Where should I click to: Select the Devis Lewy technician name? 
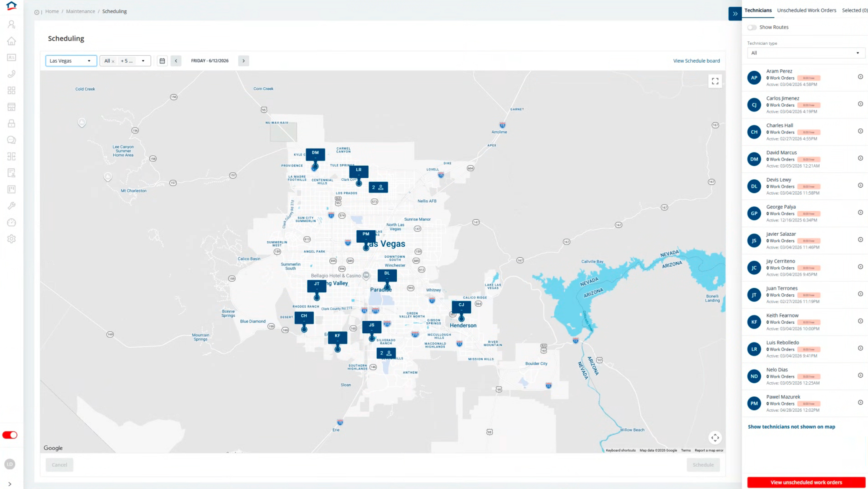(779, 180)
